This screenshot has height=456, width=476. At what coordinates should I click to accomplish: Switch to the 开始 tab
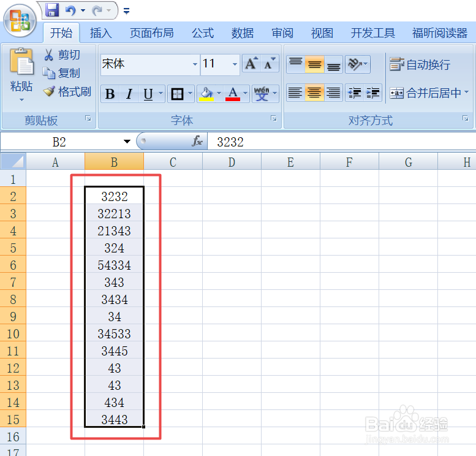coord(61,33)
